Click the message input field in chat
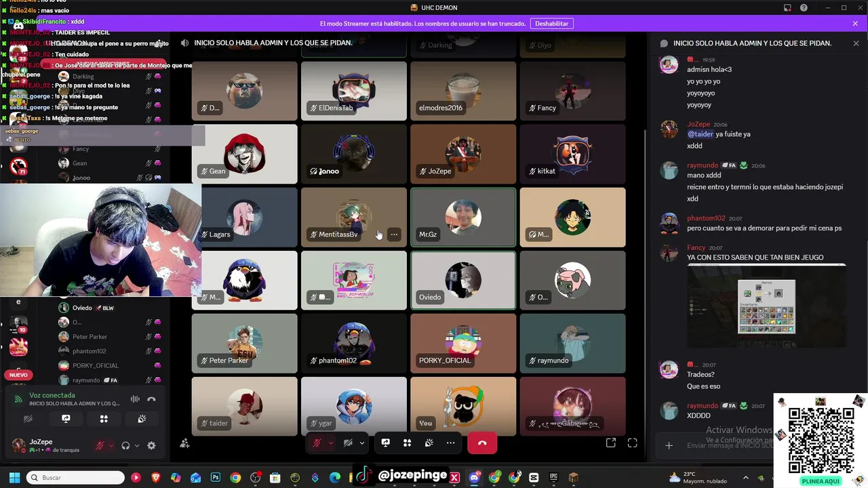This screenshot has height=488, width=868. 729,445
